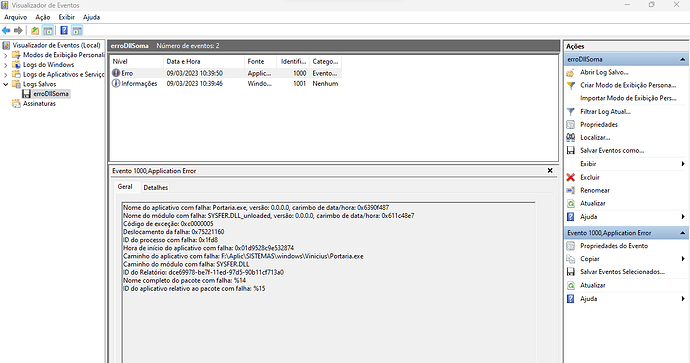Open the Copiar submenu arrow

pyautogui.click(x=683, y=259)
